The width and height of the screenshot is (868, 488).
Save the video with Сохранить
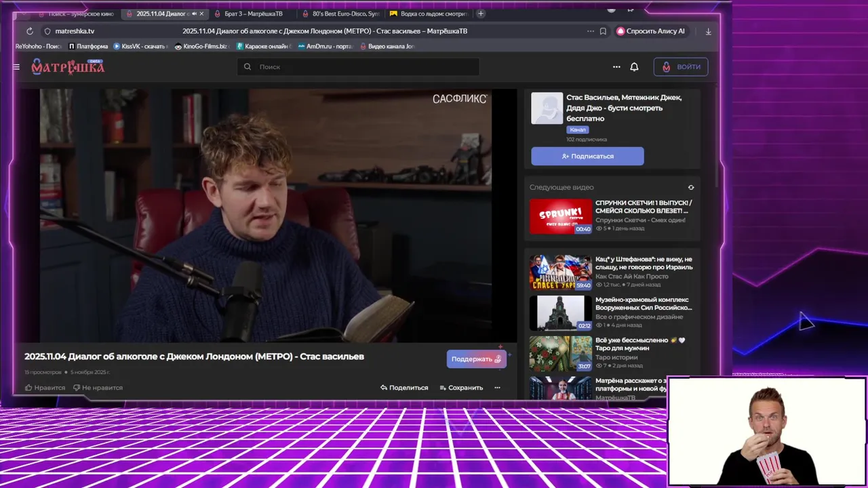tap(461, 388)
